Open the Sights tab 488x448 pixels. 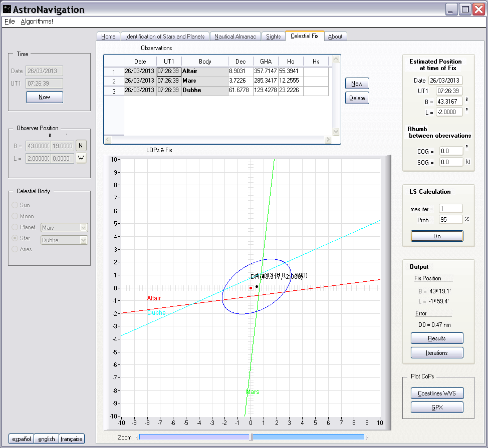click(274, 37)
